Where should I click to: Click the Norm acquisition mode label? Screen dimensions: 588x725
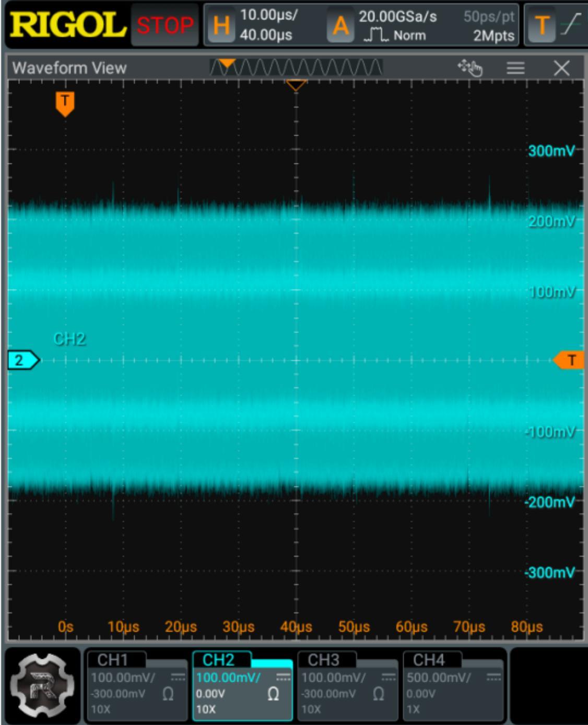click(x=410, y=36)
